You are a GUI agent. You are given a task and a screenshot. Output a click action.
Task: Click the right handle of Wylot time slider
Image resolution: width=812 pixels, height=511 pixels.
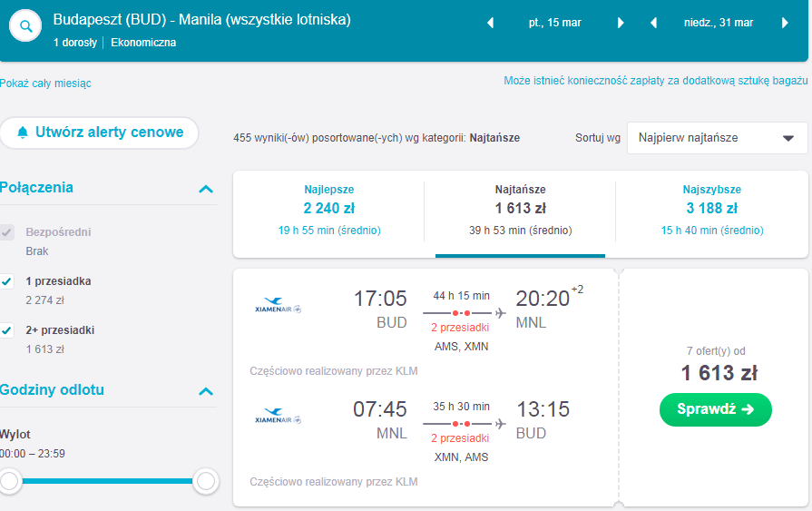[206, 481]
